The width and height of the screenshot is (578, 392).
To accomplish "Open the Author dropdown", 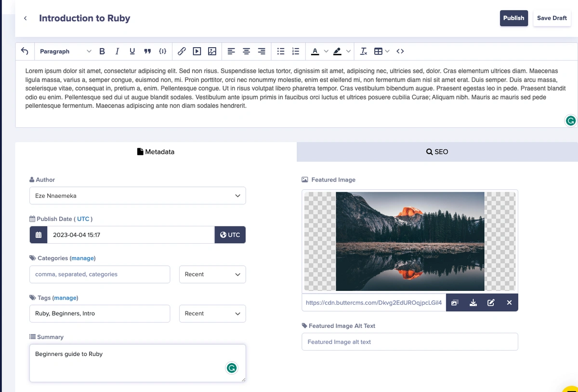I will (137, 196).
